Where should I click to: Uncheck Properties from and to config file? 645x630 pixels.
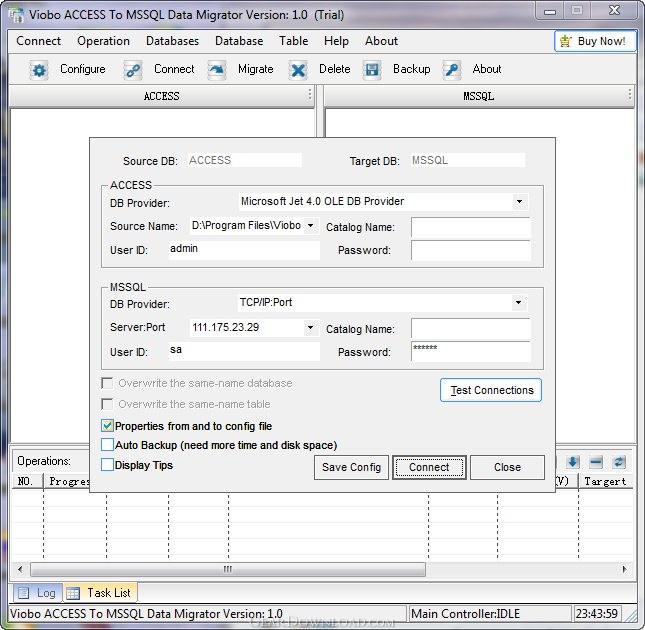coord(107,426)
